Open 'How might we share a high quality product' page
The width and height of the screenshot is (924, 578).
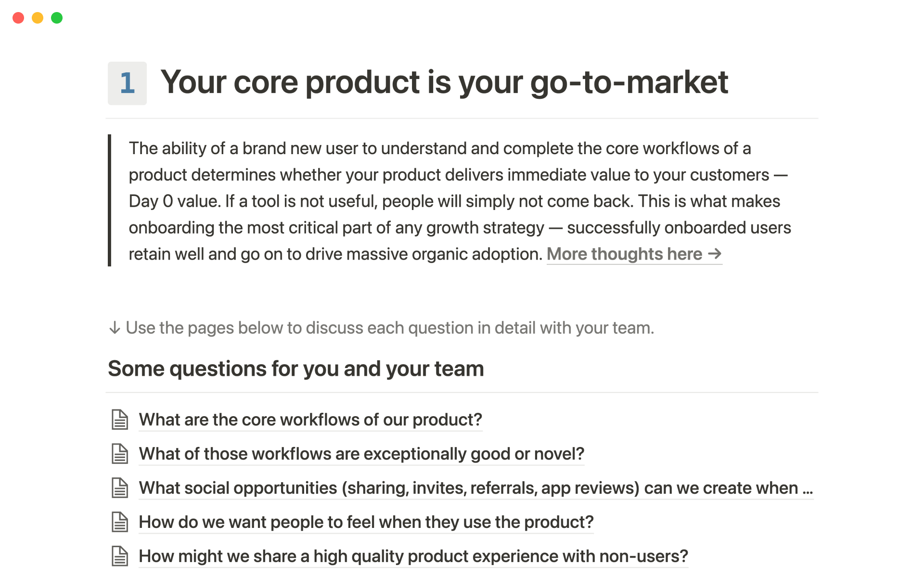point(413,556)
